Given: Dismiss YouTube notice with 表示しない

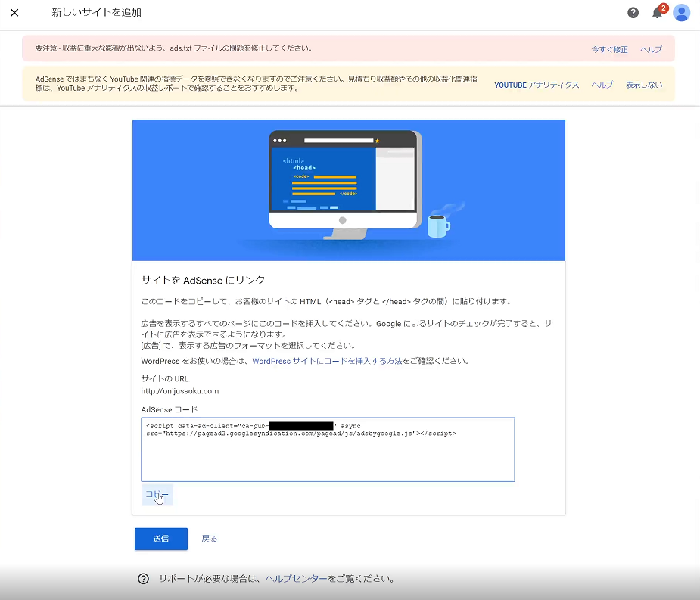Looking at the screenshot, I should click(x=644, y=85).
